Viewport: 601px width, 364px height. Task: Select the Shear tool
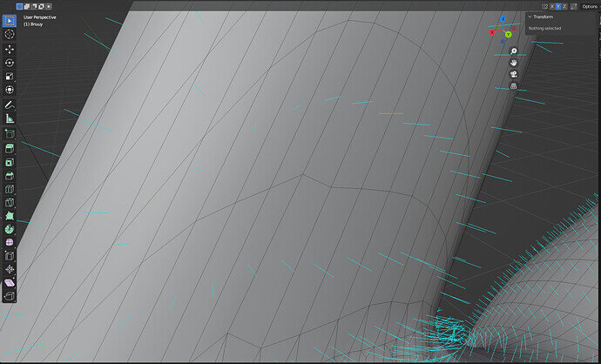coord(10,283)
